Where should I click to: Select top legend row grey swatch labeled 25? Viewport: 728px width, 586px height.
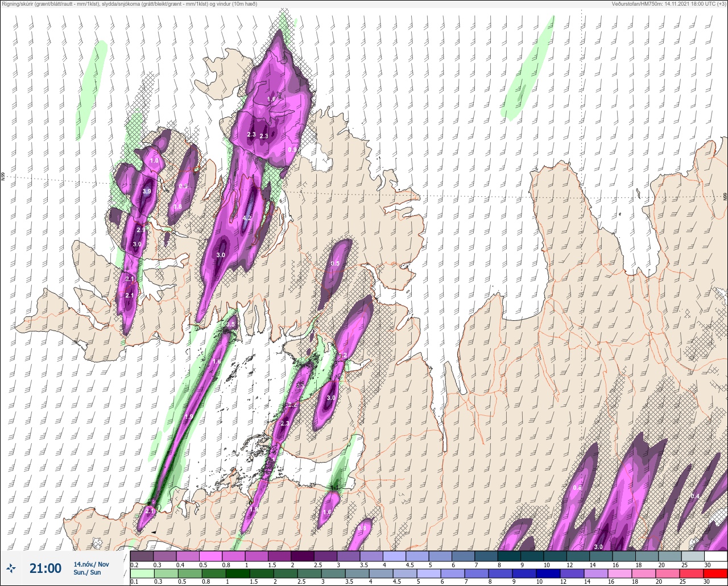693,556
